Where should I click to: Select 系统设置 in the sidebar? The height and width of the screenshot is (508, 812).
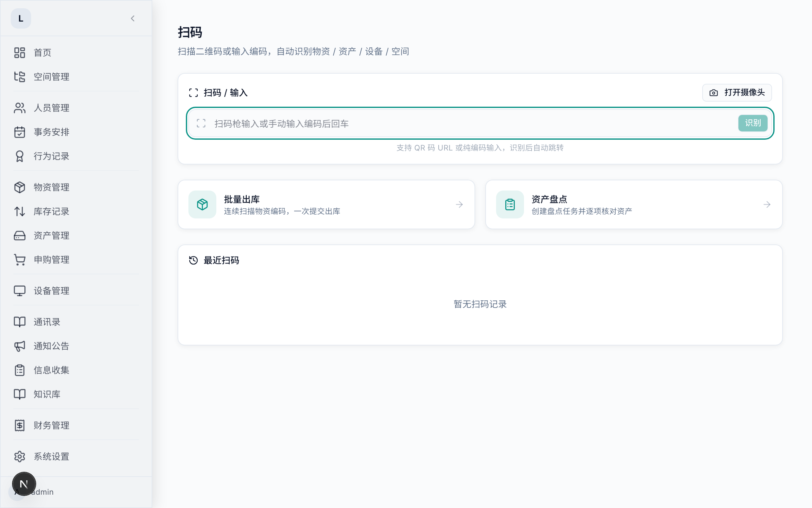pyautogui.click(x=76, y=457)
